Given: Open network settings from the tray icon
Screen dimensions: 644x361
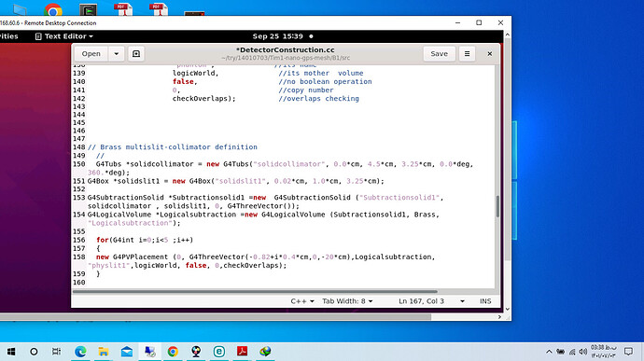Looking at the screenshot, I should pos(572,352).
